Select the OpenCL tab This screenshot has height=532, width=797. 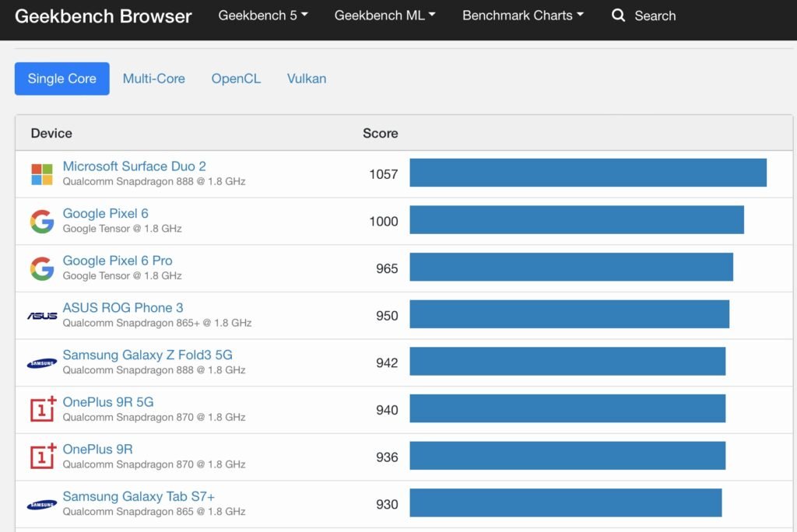click(236, 79)
